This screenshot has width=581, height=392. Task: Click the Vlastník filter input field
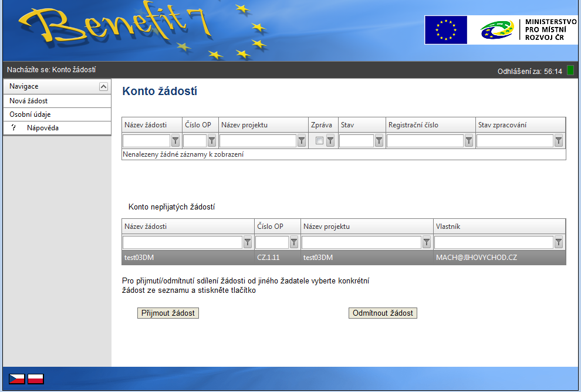pyautogui.click(x=494, y=242)
